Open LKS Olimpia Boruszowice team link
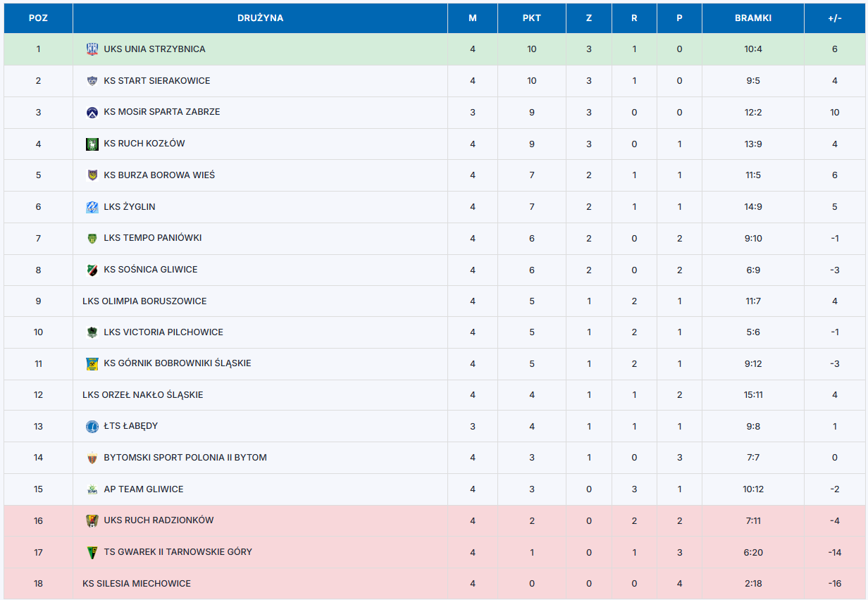This screenshot has height=600, width=868. (x=144, y=301)
